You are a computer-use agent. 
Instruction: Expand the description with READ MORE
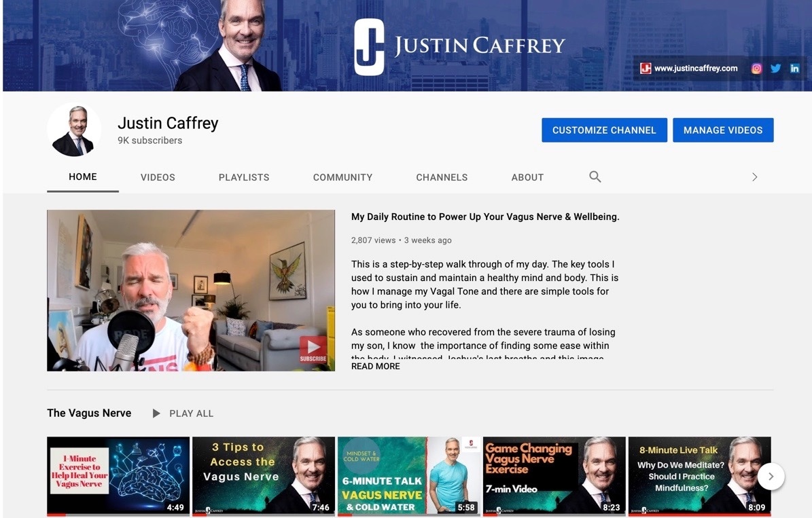tap(376, 367)
